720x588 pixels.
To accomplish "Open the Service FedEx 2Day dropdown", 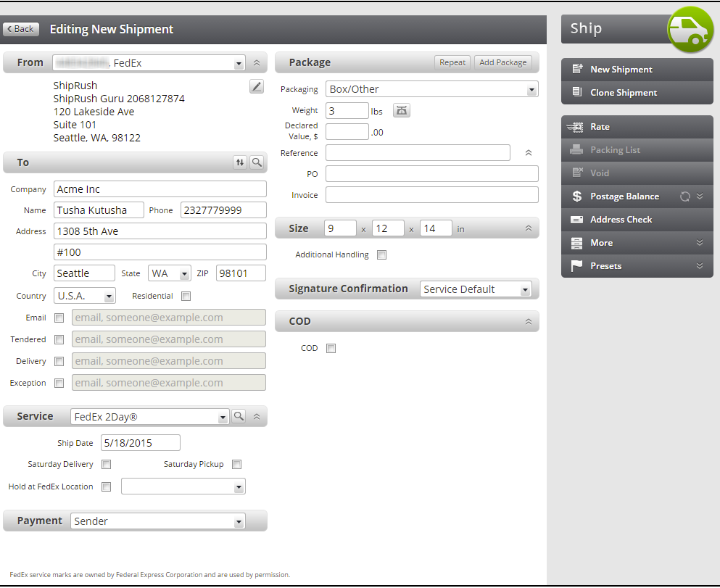I will [x=223, y=417].
